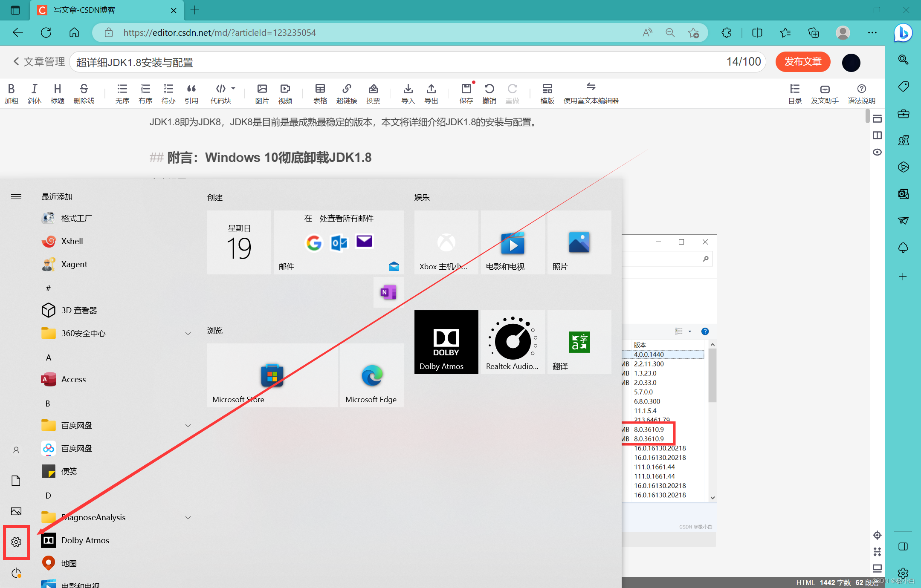The height and width of the screenshot is (588, 921).
Task: Open the Realtek Audio tile
Action: [513, 342]
